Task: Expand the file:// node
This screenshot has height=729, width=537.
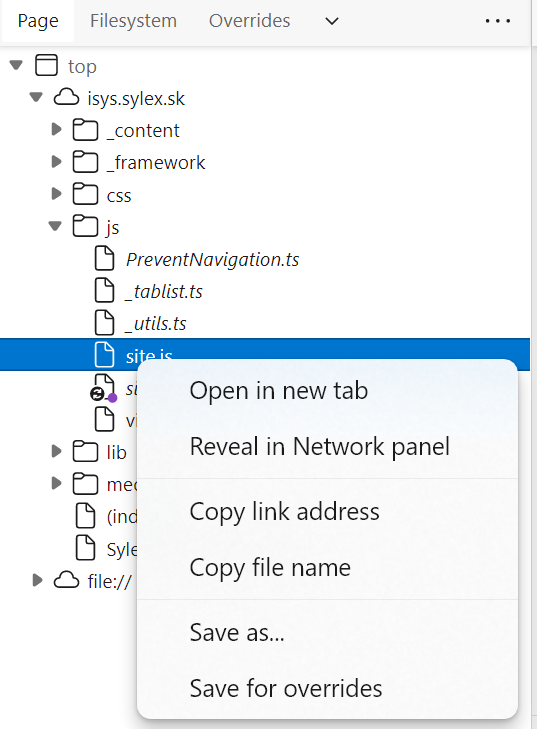Action: coord(37,580)
